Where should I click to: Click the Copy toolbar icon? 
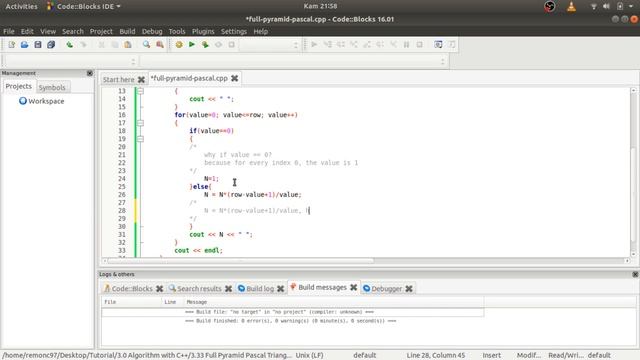(x=115, y=44)
